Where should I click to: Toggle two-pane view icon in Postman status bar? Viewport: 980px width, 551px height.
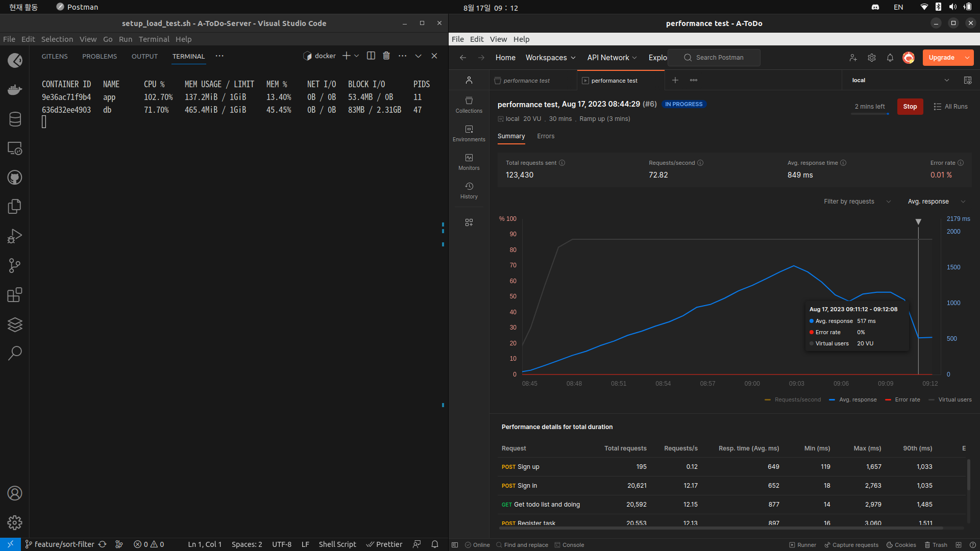959,545
